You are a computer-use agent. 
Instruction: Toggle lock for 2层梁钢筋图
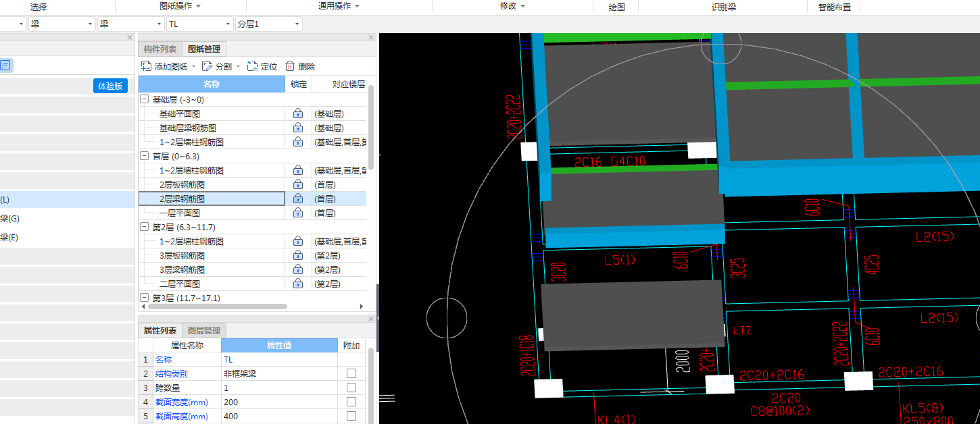297,199
